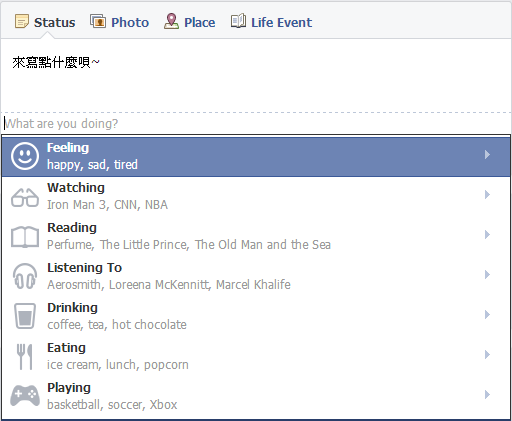Screen dimensions: 512x421
Task: Expand the Reading row arrow
Action: (x=487, y=235)
